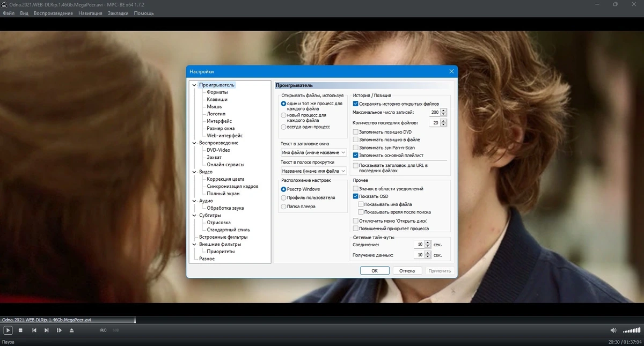Select Интерфейс in settings tree

click(x=219, y=121)
